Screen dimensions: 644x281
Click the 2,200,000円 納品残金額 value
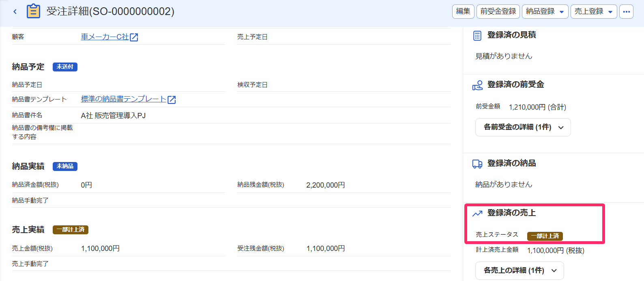tap(326, 185)
